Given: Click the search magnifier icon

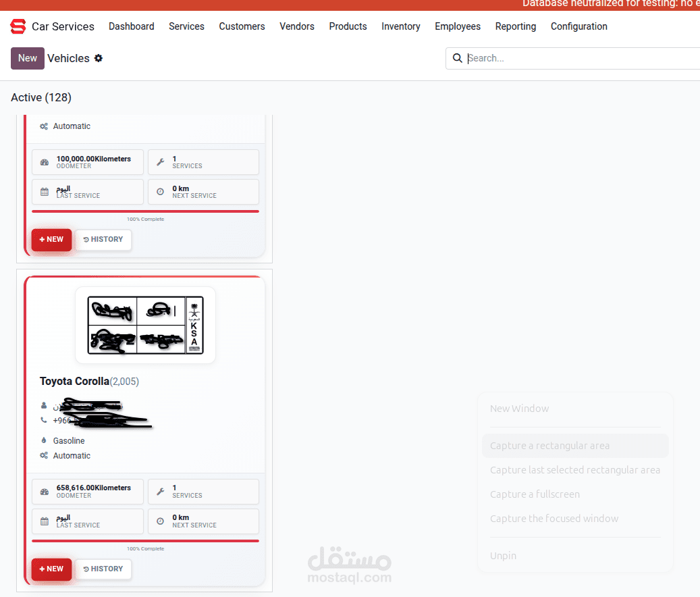Looking at the screenshot, I should (457, 58).
